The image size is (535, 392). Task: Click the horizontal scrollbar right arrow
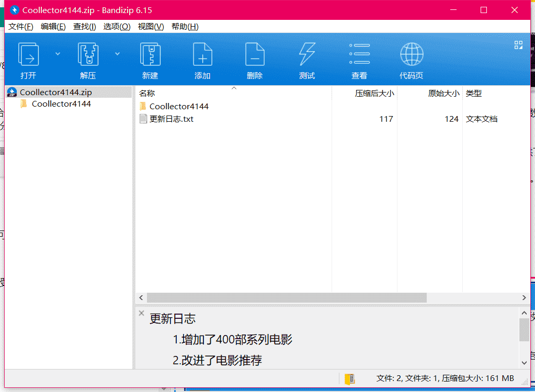point(524,297)
